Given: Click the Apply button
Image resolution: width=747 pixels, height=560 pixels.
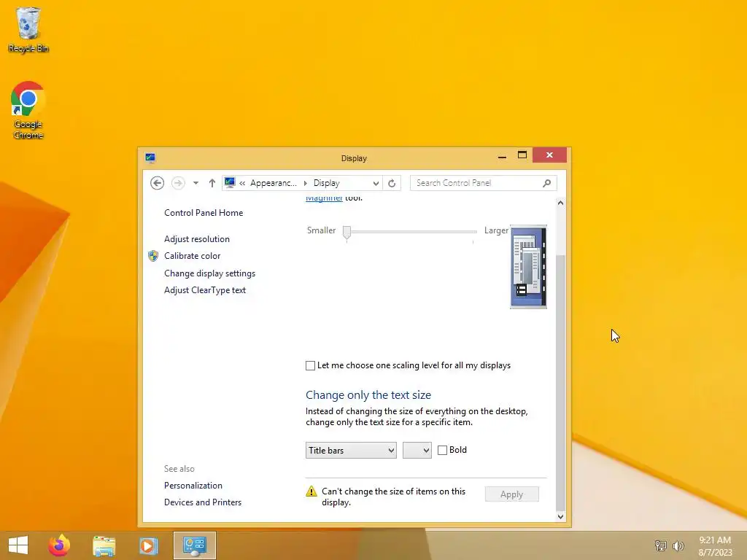Looking at the screenshot, I should click(x=511, y=494).
